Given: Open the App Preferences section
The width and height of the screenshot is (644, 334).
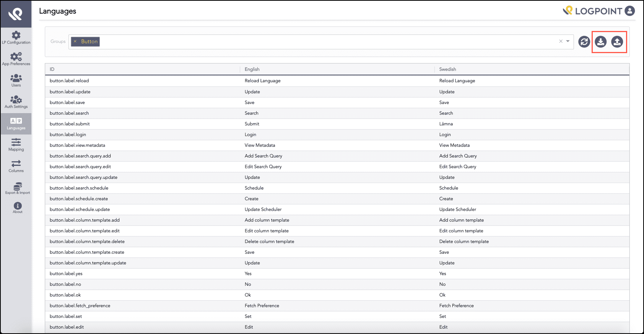Looking at the screenshot, I should (16, 58).
